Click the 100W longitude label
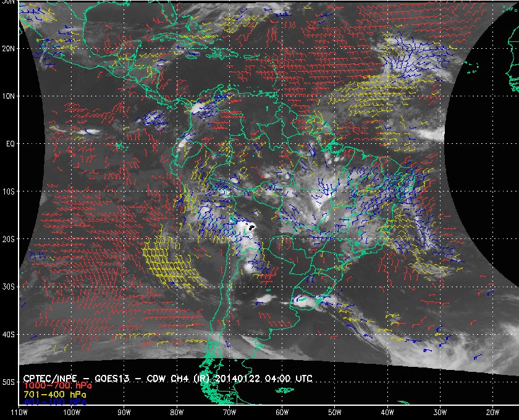Viewport: 519px width, 420px height. point(72,413)
